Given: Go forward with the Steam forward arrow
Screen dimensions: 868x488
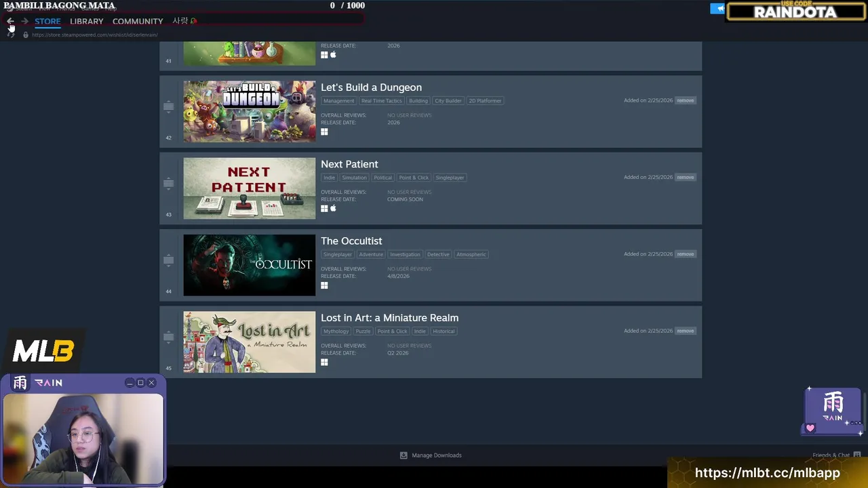Looking at the screenshot, I should click(x=24, y=21).
